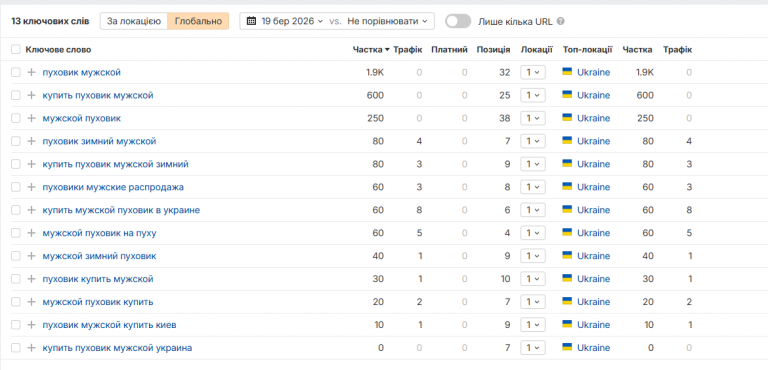Click plus icon for купить пуховик мужской украина
This screenshot has width=768, height=370.
coord(31,348)
